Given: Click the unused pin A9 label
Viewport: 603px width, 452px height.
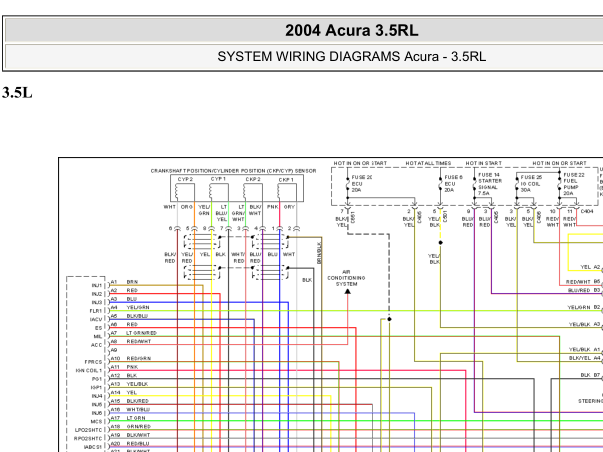Looking at the screenshot, I should [113, 350].
